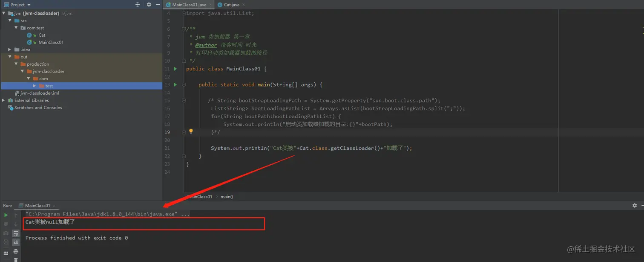This screenshot has height=262, width=644.
Task: Run class from gutter arrow at line 11
Action: (175, 69)
